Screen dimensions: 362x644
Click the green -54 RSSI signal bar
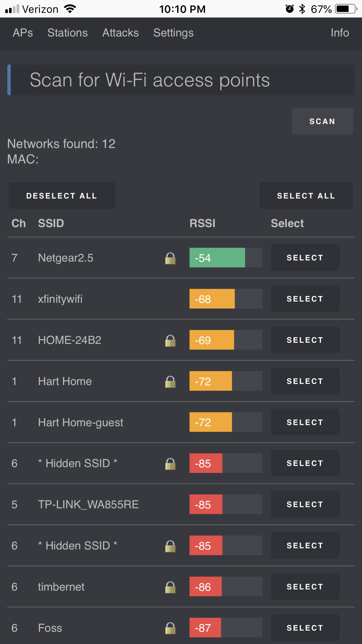pos(217,258)
